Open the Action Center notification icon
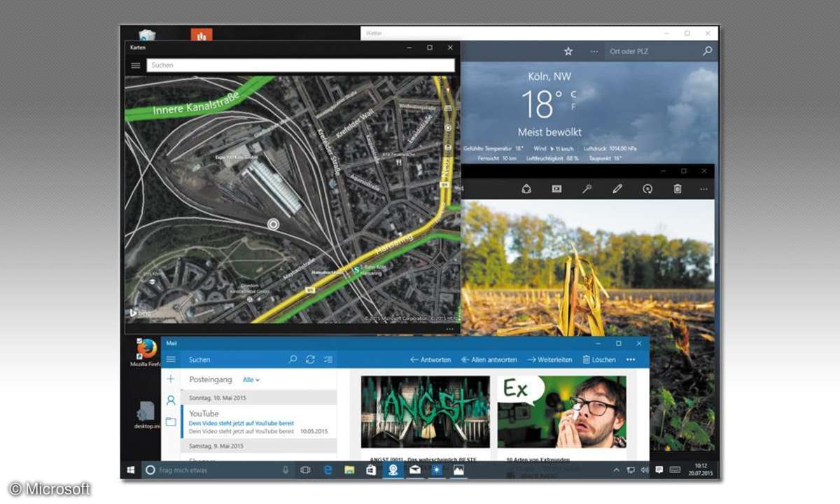The width and height of the screenshot is (840, 504). [x=659, y=470]
